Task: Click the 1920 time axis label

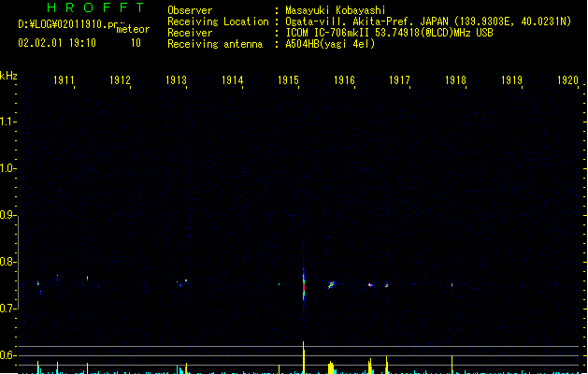Action: (568, 80)
